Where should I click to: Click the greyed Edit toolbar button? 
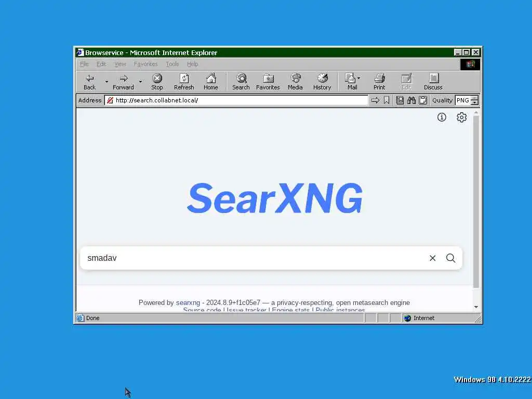406,82
